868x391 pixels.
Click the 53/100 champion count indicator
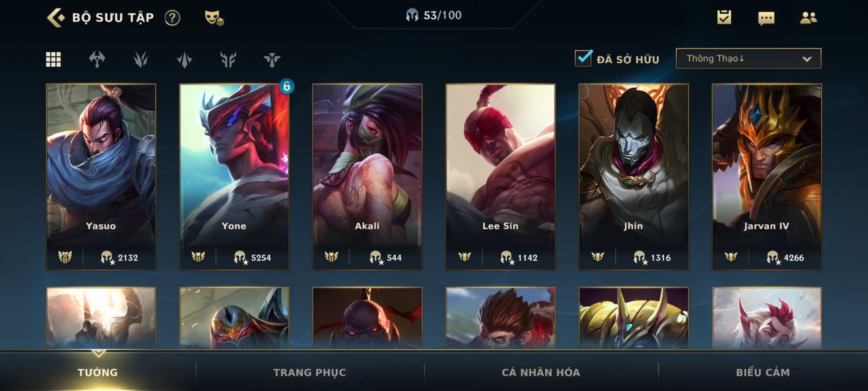[434, 15]
